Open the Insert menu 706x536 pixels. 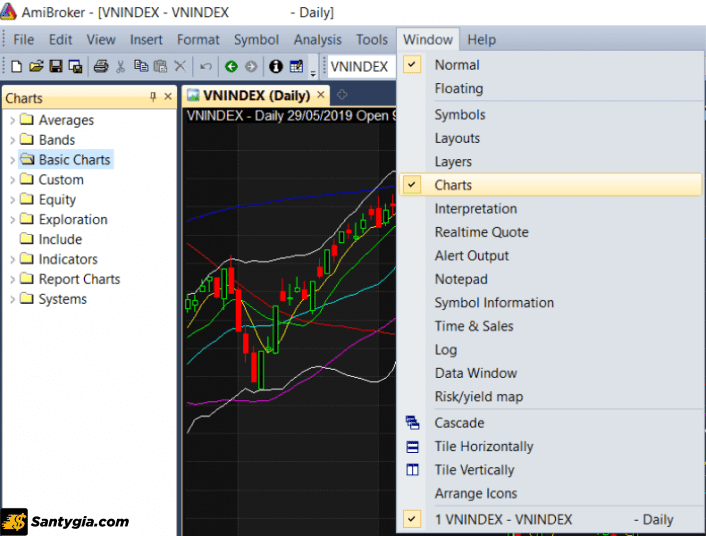[146, 40]
